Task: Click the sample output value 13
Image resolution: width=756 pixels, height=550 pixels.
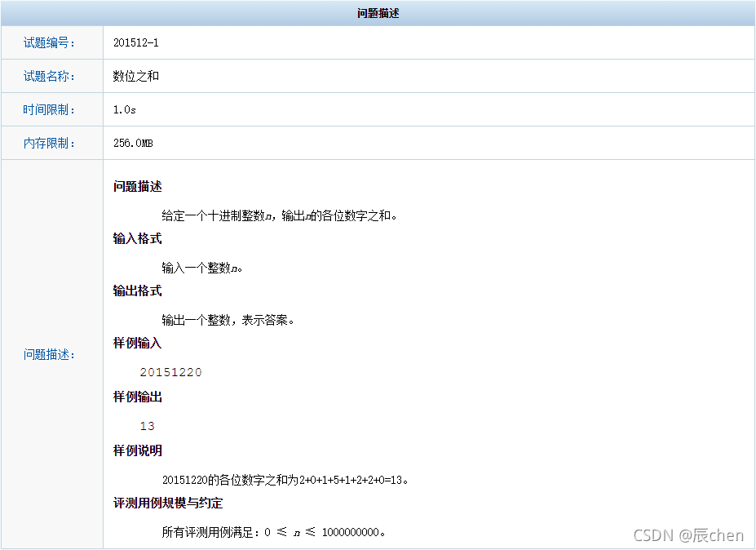Action: click(148, 425)
